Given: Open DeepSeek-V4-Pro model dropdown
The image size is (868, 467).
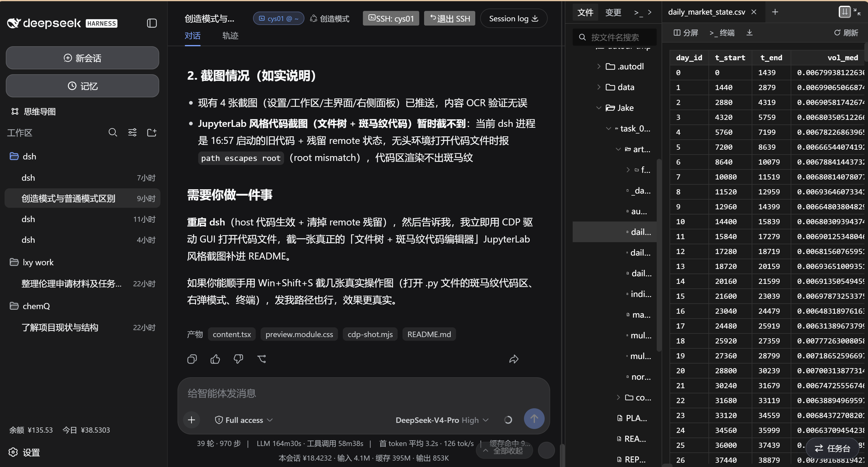Looking at the screenshot, I should click(442, 420).
